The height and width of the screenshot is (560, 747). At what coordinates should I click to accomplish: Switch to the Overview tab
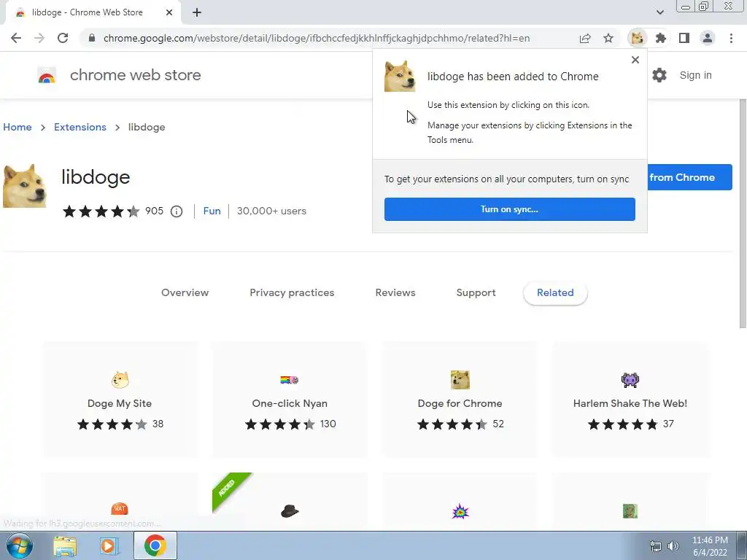point(185,292)
